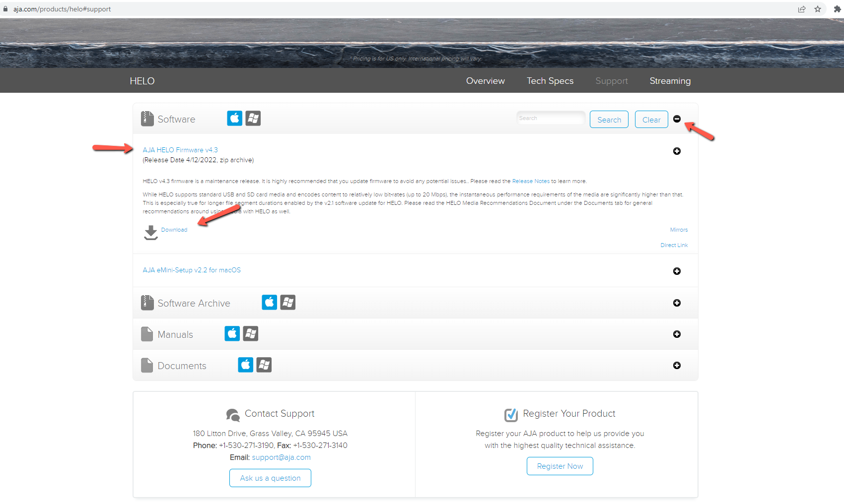Viewport: 844px width, 504px height.
Task: Click the Register Your Product checkmark icon
Action: 511,415
